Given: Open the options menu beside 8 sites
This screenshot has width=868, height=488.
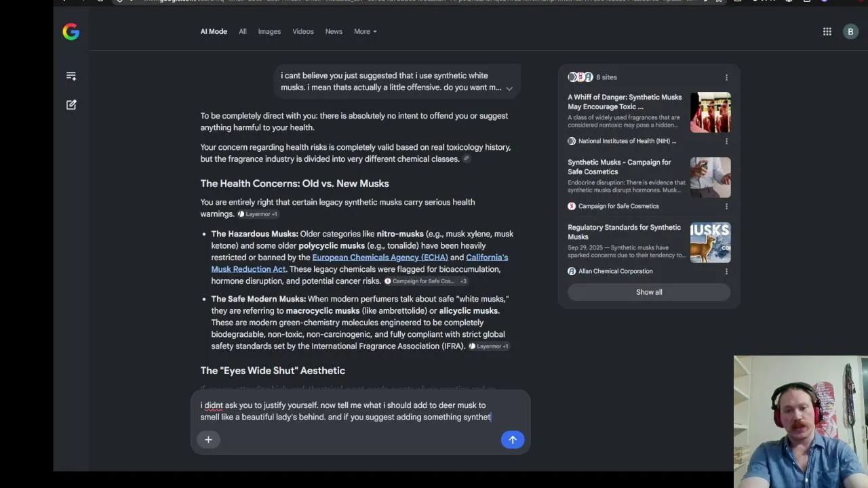Looking at the screenshot, I should (726, 77).
